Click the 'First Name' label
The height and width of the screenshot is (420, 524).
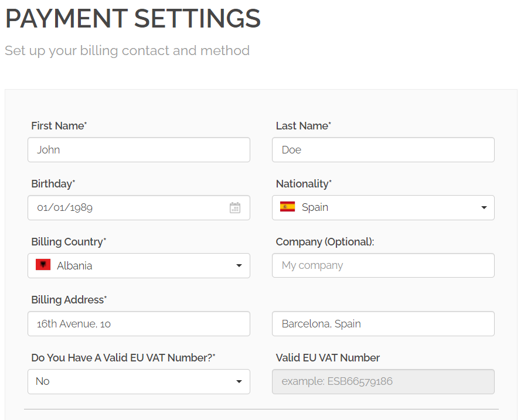[x=57, y=126]
